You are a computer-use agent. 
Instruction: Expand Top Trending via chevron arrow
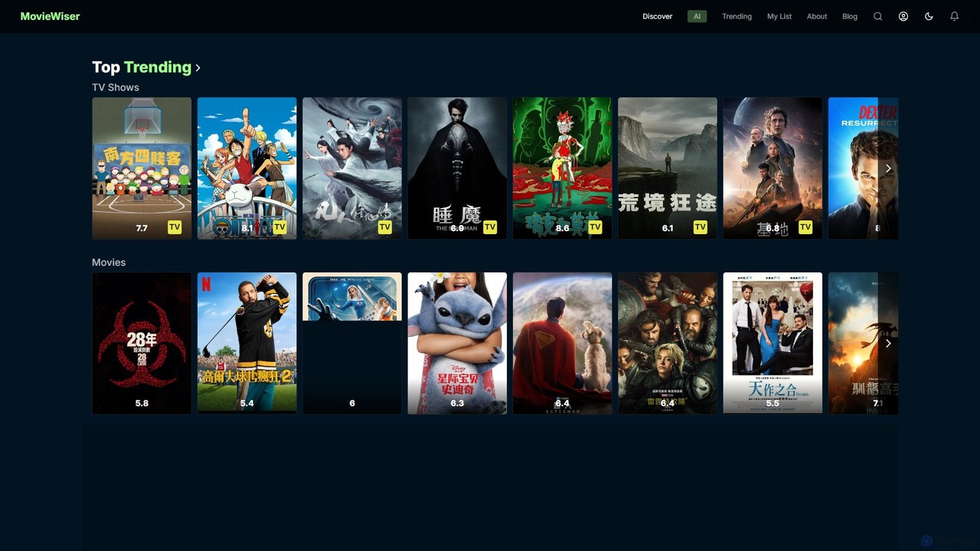198,68
